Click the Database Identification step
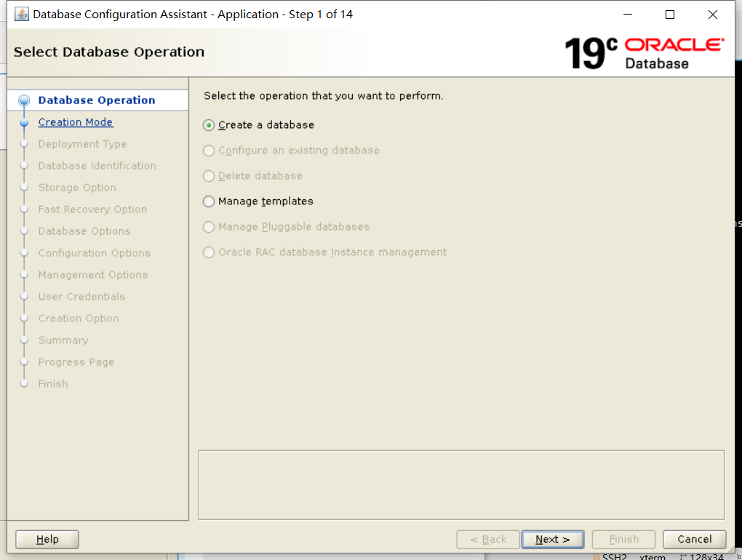Image resolution: width=742 pixels, height=560 pixels. point(97,166)
